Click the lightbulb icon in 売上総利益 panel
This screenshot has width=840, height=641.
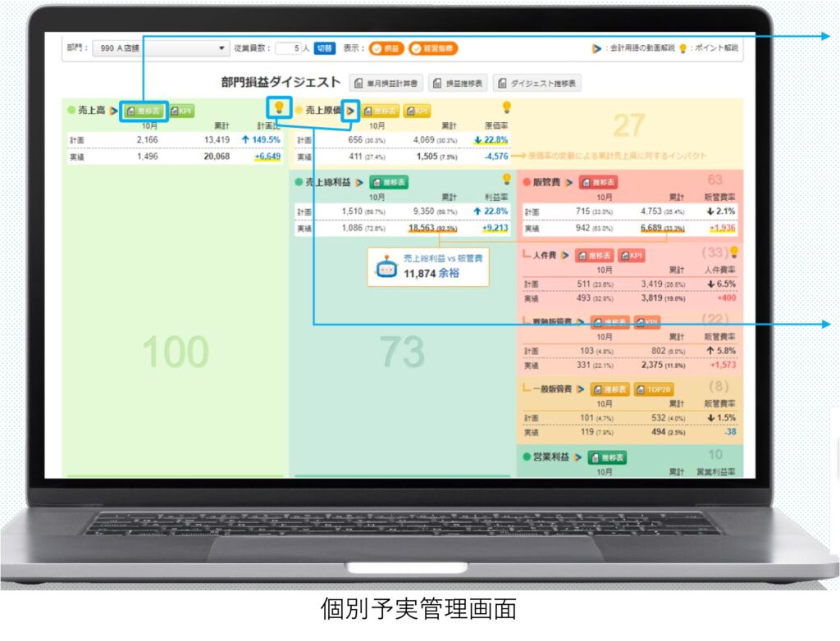506,179
